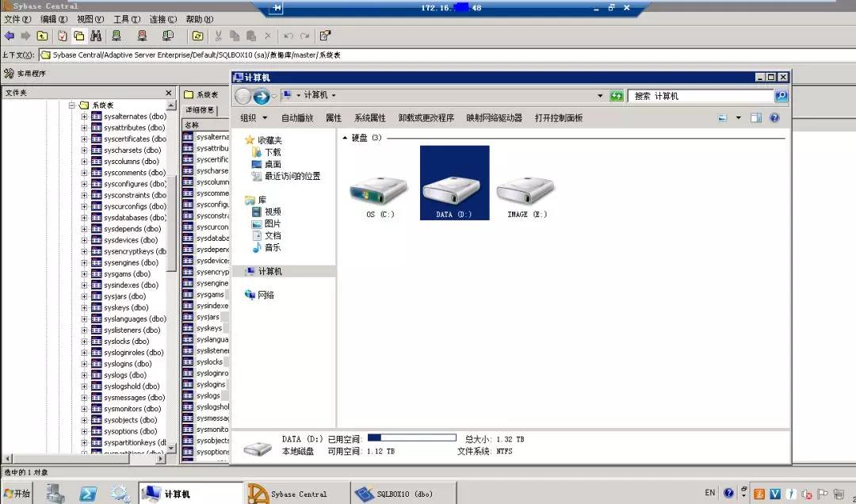This screenshot has width=856, height=504.
Task: Collapse the 系统表 tree node
Action: [x=71, y=105]
